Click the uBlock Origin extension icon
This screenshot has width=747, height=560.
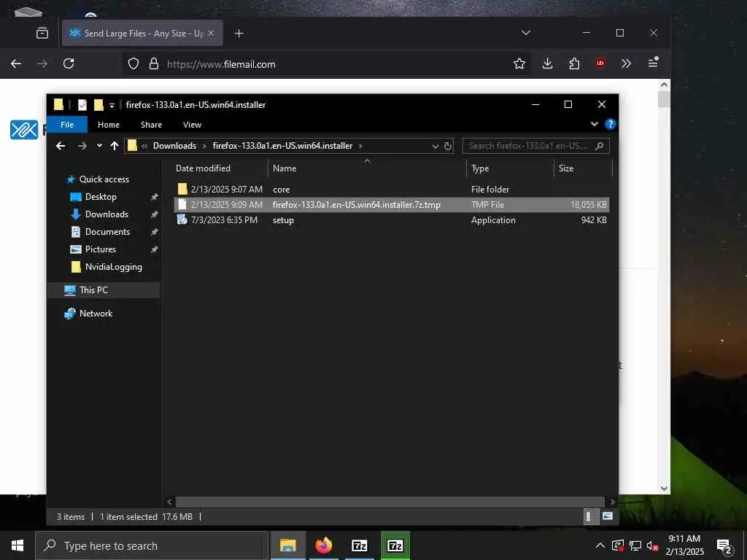point(600,63)
